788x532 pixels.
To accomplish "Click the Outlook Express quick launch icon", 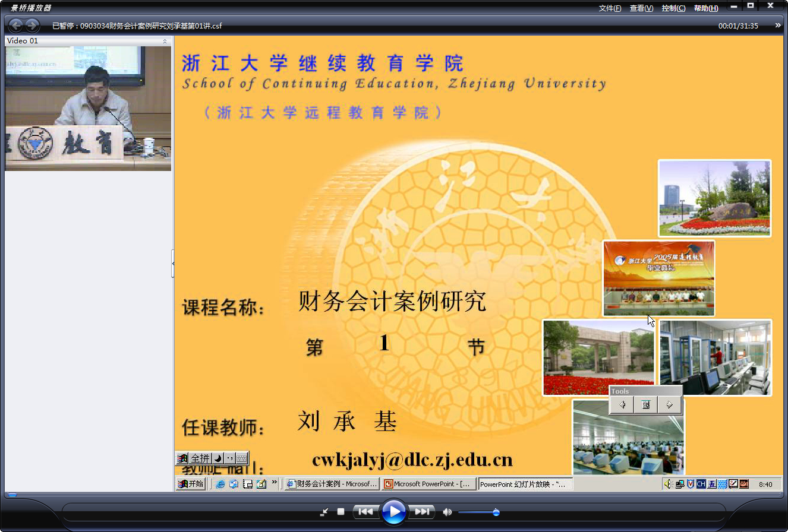I will (x=234, y=484).
